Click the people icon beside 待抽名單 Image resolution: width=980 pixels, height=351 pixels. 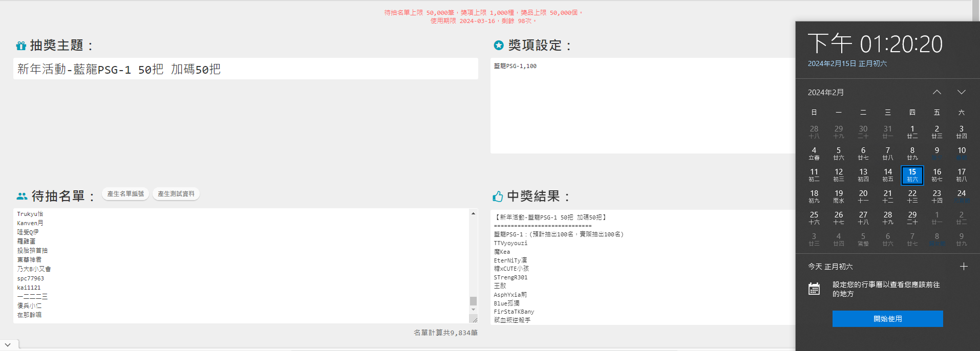coord(22,196)
